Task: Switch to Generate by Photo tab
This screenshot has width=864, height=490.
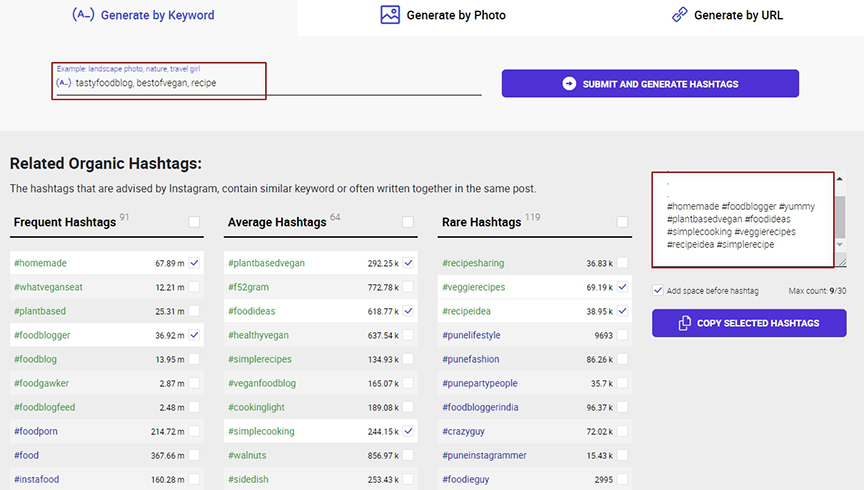Action: pyautogui.click(x=443, y=15)
